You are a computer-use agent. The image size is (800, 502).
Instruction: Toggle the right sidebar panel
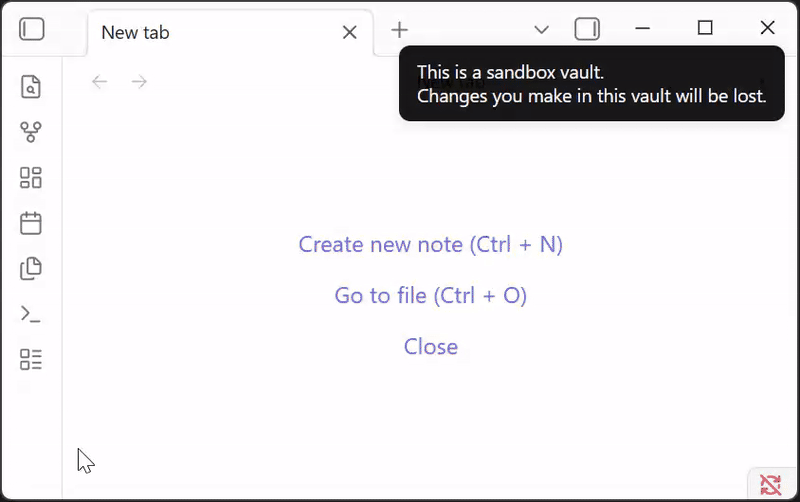click(x=587, y=29)
